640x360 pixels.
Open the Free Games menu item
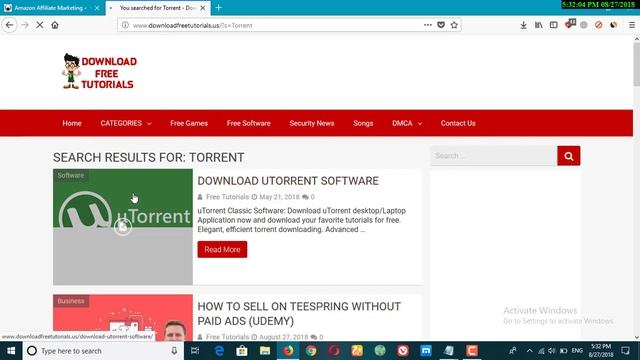click(189, 123)
